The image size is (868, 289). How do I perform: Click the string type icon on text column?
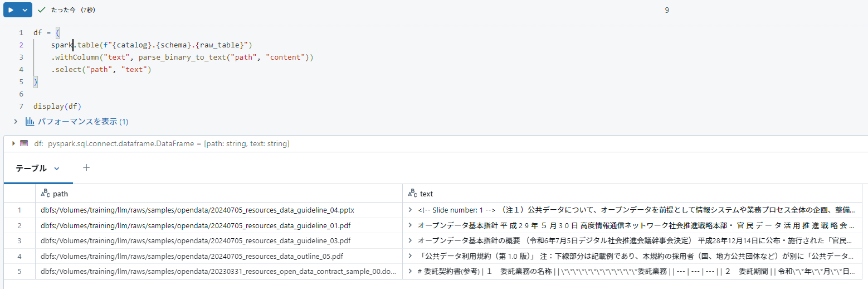(x=412, y=194)
